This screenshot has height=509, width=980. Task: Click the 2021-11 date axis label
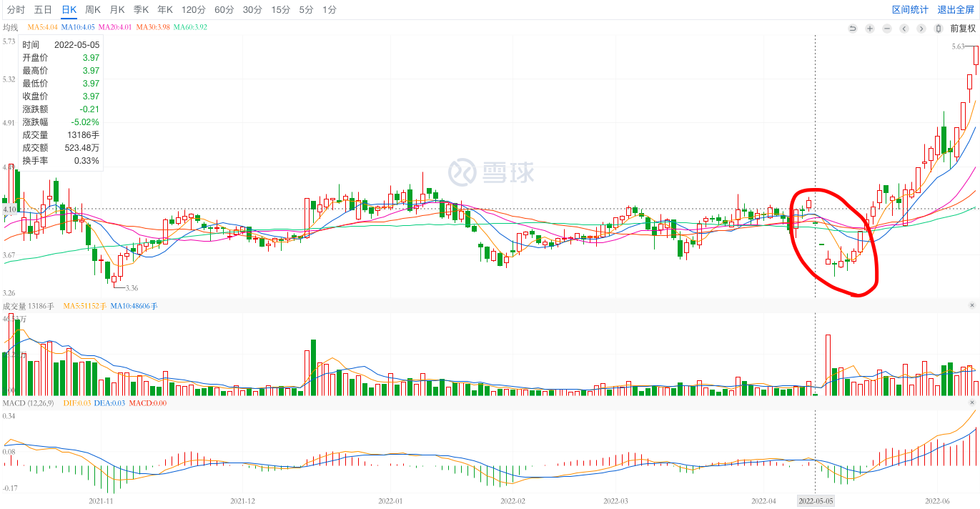101,501
